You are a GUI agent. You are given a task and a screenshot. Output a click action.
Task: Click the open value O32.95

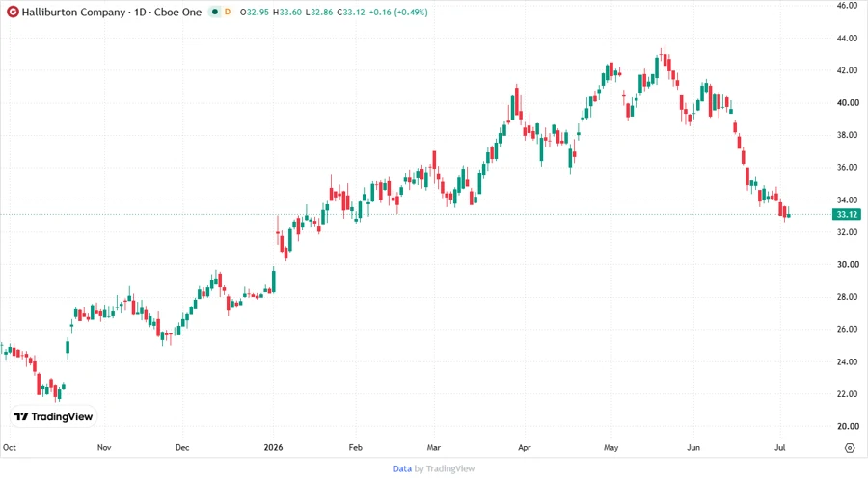254,12
